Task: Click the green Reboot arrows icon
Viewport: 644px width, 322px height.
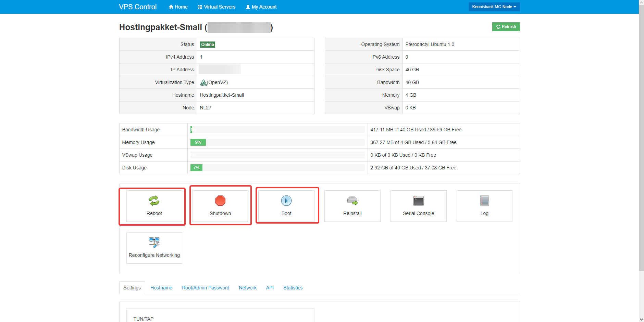Action: 154,201
